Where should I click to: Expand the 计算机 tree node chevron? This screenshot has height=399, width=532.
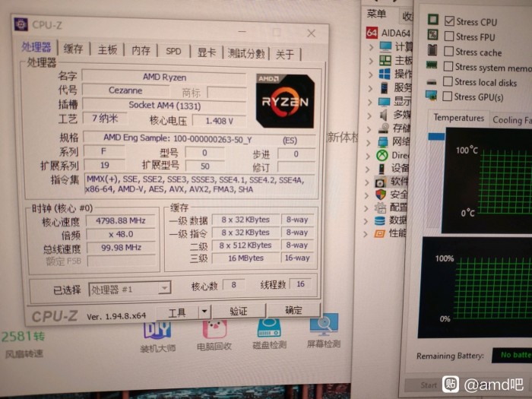click(x=371, y=47)
